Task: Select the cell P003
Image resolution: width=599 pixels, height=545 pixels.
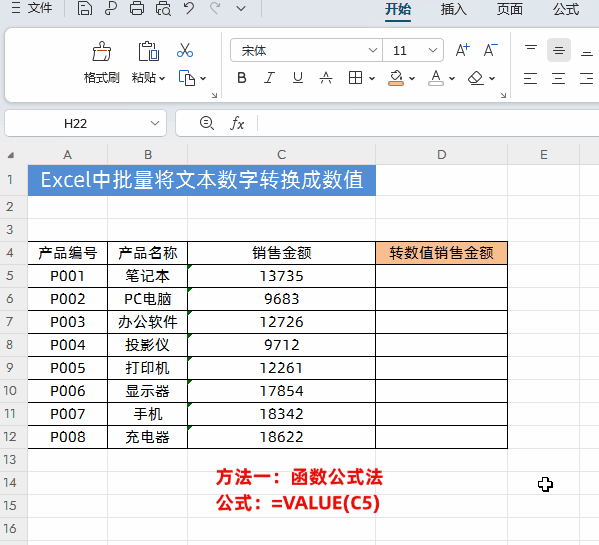Action: [68, 322]
